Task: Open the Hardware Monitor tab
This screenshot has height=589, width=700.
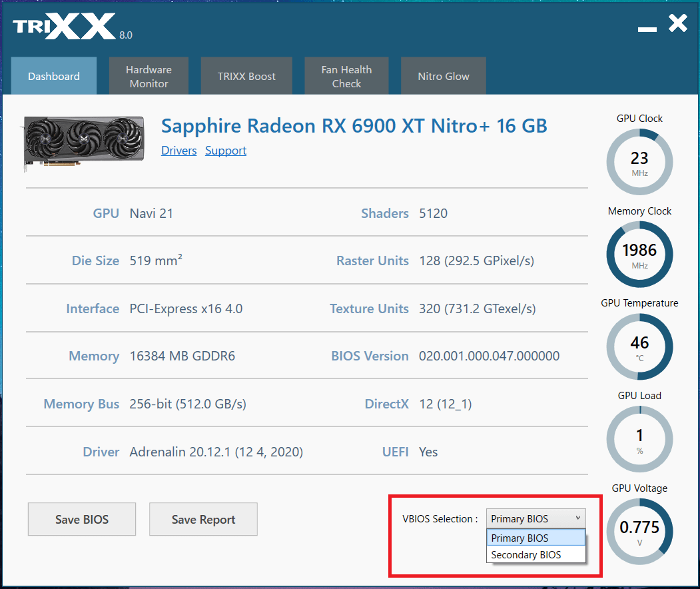Action: pyautogui.click(x=149, y=76)
